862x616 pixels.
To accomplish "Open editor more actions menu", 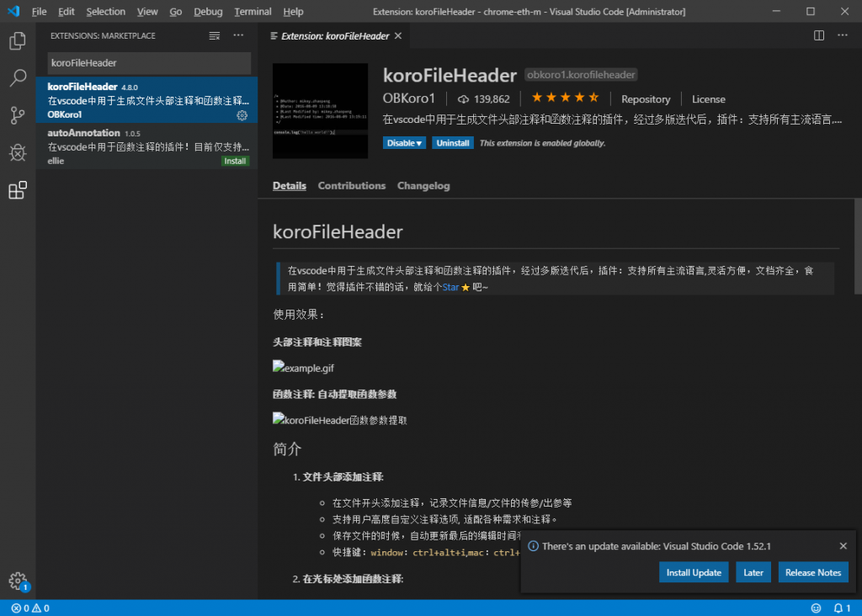I will click(x=842, y=35).
